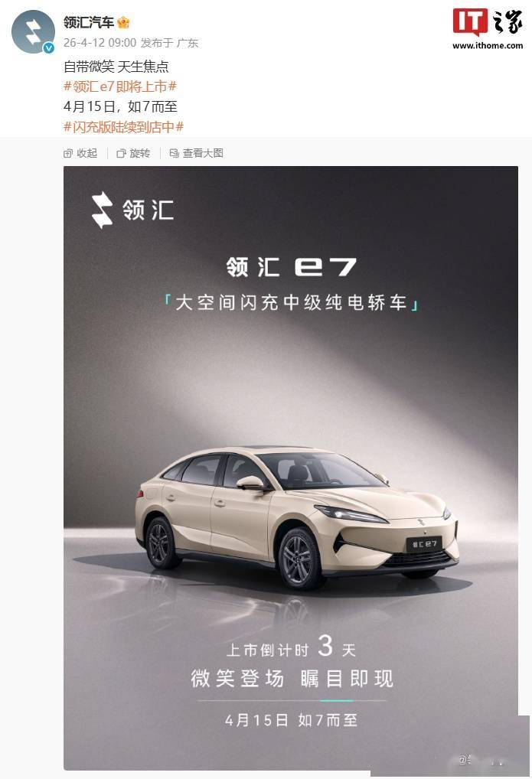
Task: Click the countdown 上市倒计时 3 天 text
Action: (292, 648)
